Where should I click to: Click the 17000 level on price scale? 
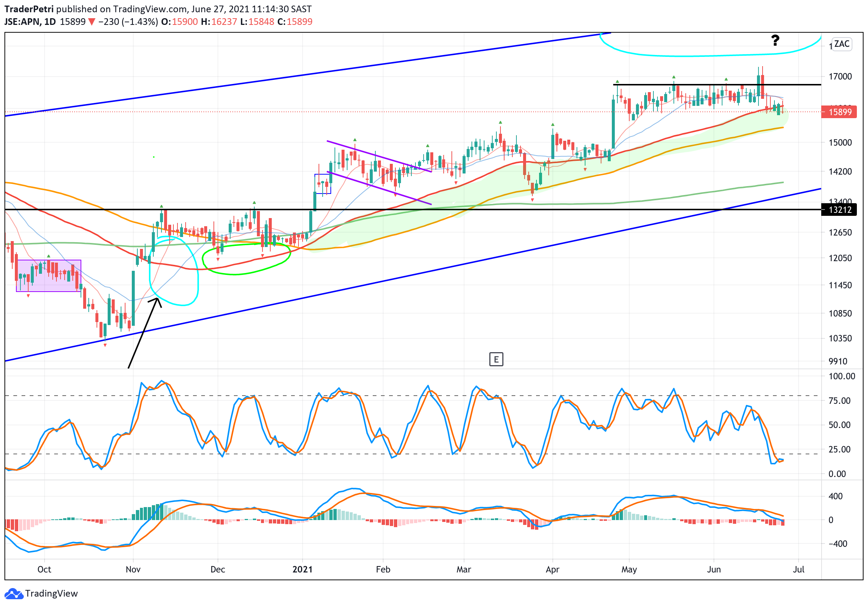840,77
